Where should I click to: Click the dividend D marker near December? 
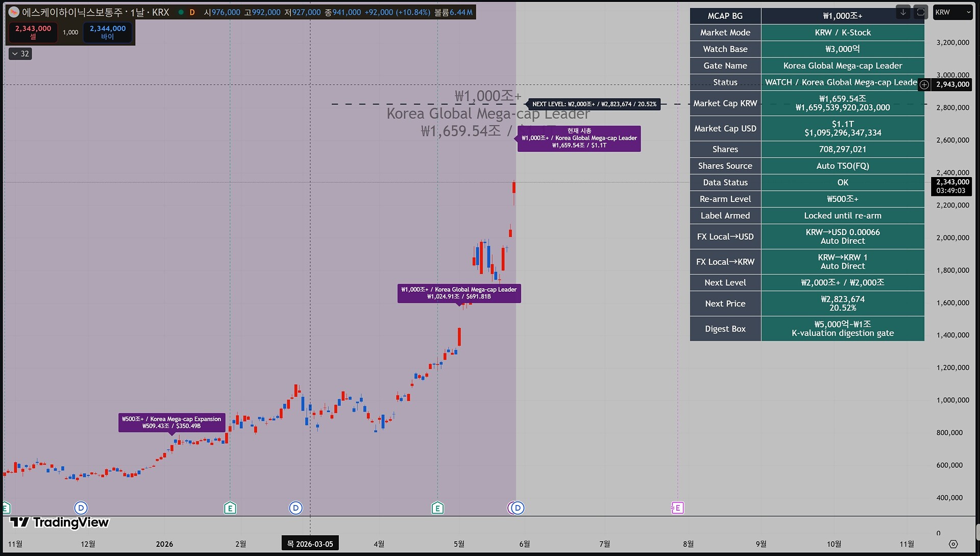click(81, 508)
